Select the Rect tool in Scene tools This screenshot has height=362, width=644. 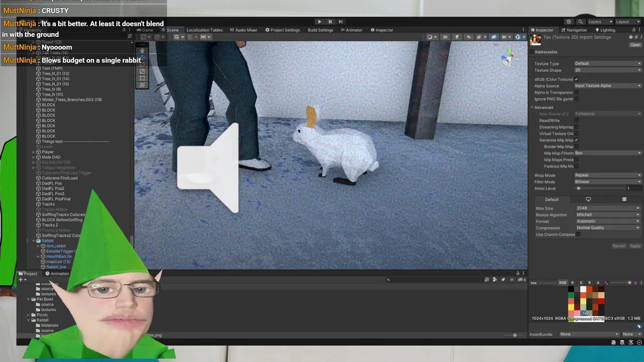pos(142,78)
